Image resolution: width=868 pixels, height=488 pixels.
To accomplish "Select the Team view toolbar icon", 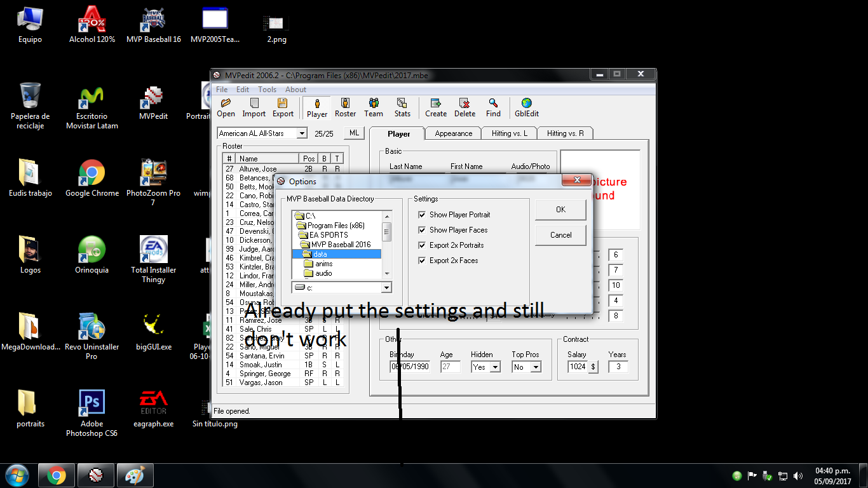I will 374,107.
